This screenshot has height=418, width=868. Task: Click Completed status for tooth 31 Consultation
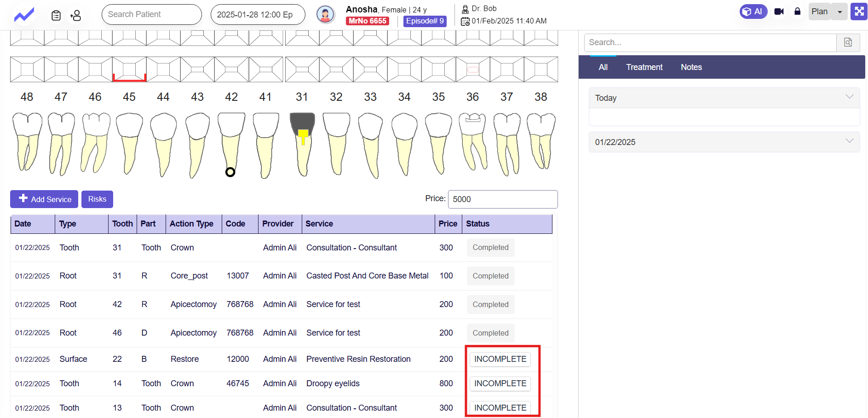coord(490,248)
